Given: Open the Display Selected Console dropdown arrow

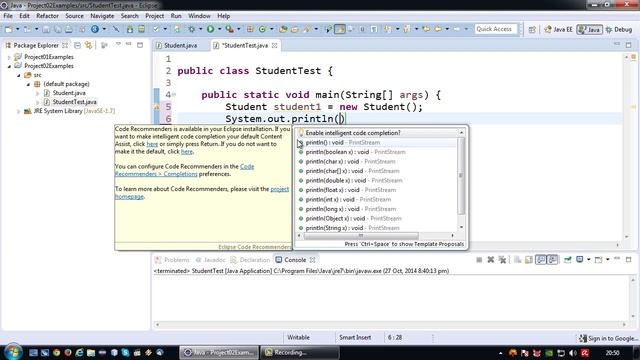Looking at the screenshot, I should click(588, 260).
